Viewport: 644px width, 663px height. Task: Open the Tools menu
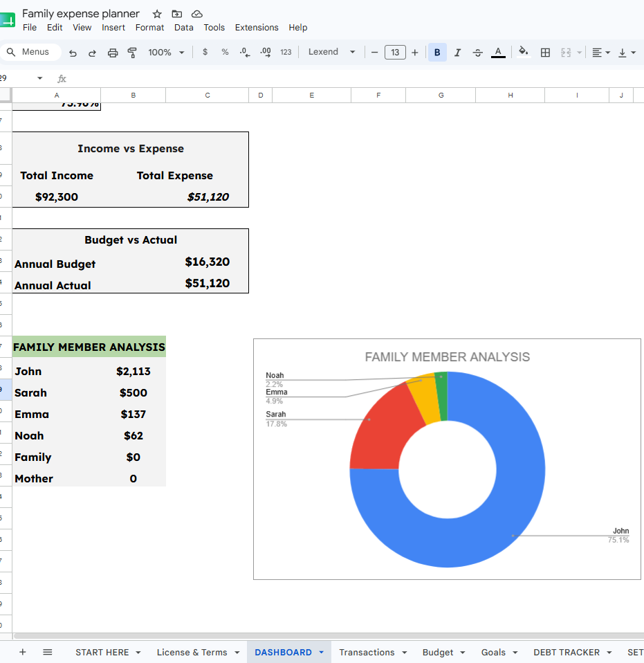(x=214, y=28)
